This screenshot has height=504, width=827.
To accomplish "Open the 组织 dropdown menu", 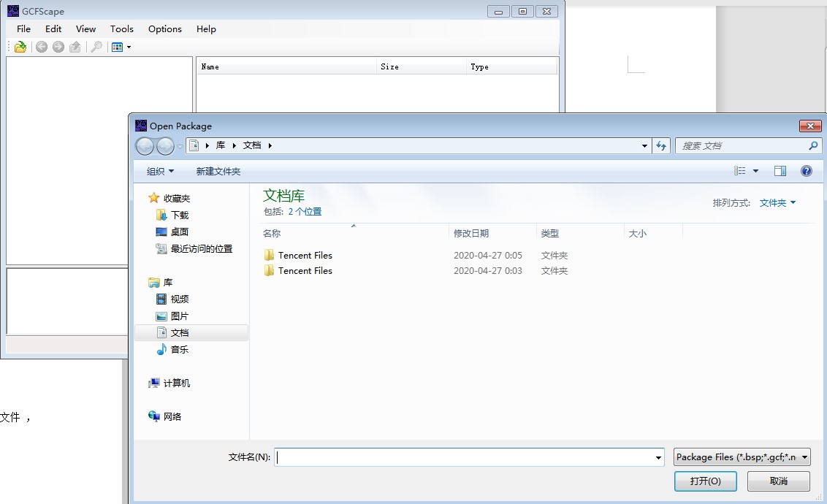I will [160, 172].
